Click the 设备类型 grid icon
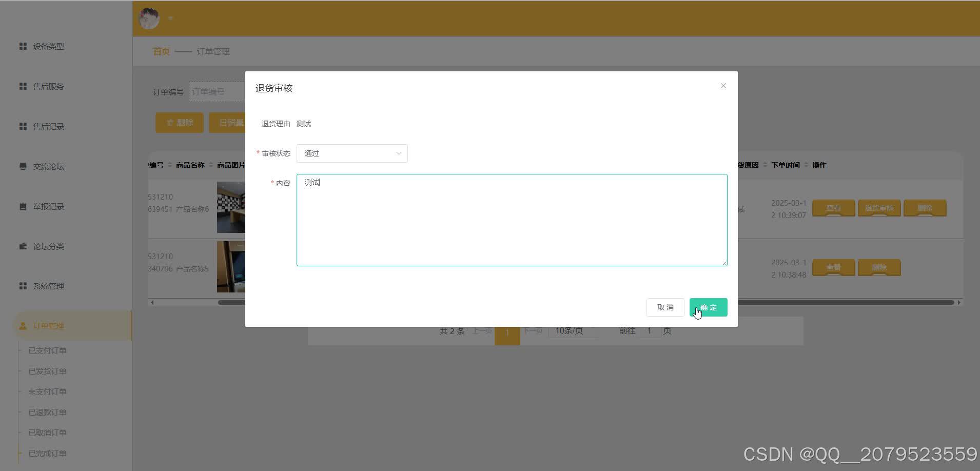This screenshot has width=980, height=471. tap(23, 46)
